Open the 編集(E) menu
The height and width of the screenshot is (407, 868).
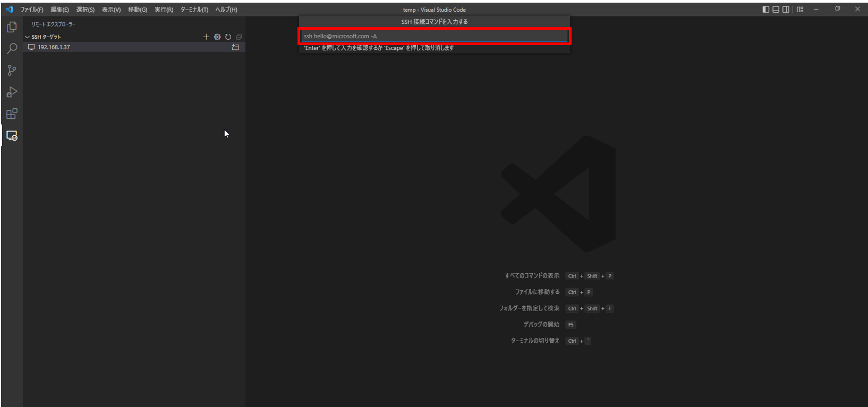click(x=59, y=10)
